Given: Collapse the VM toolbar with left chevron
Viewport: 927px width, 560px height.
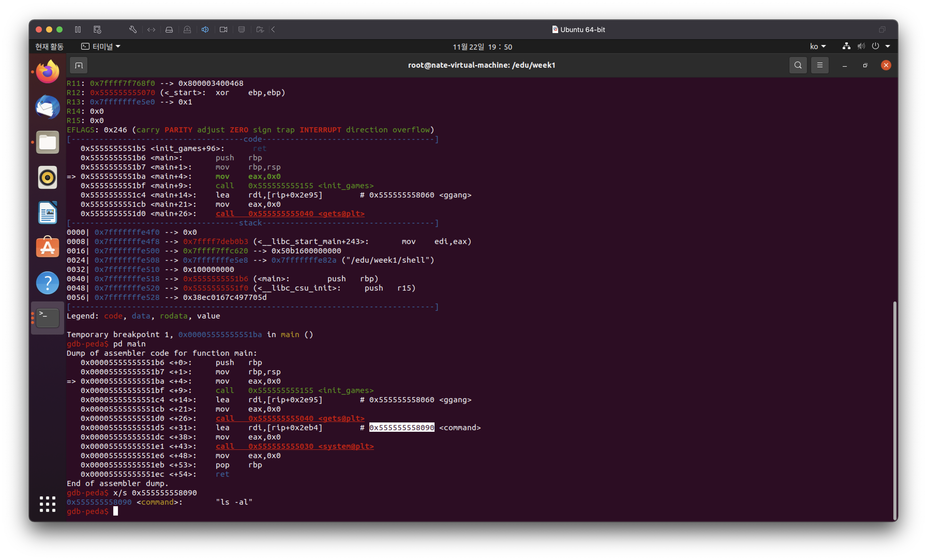Looking at the screenshot, I should 273,29.
